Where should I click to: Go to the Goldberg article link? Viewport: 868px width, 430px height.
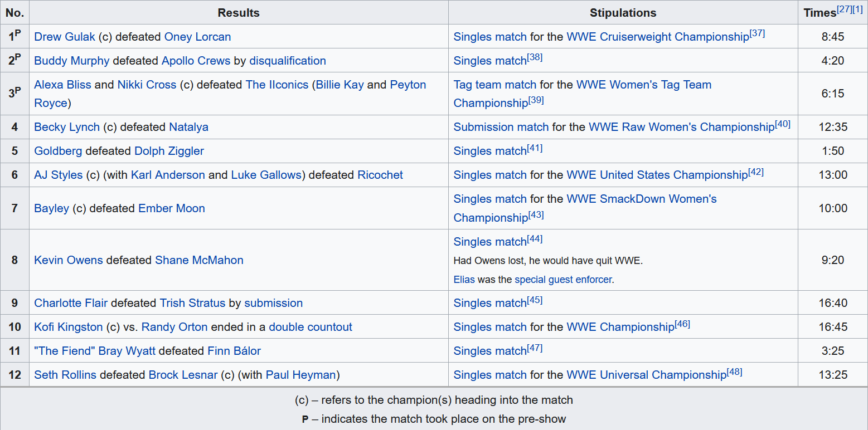coord(58,151)
